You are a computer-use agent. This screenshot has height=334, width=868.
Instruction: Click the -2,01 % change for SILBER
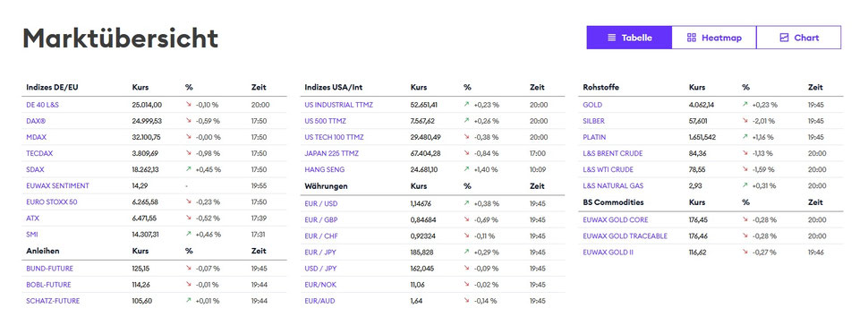[x=763, y=121]
